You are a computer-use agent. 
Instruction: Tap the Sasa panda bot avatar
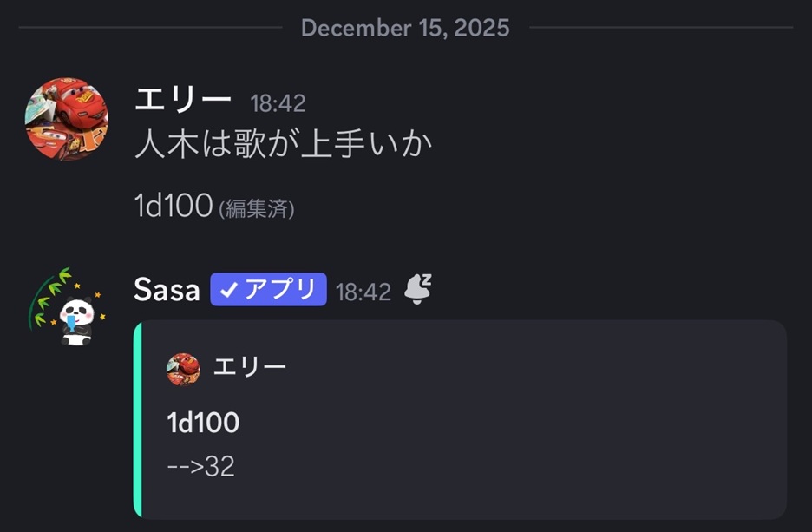(x=75, y=319)
